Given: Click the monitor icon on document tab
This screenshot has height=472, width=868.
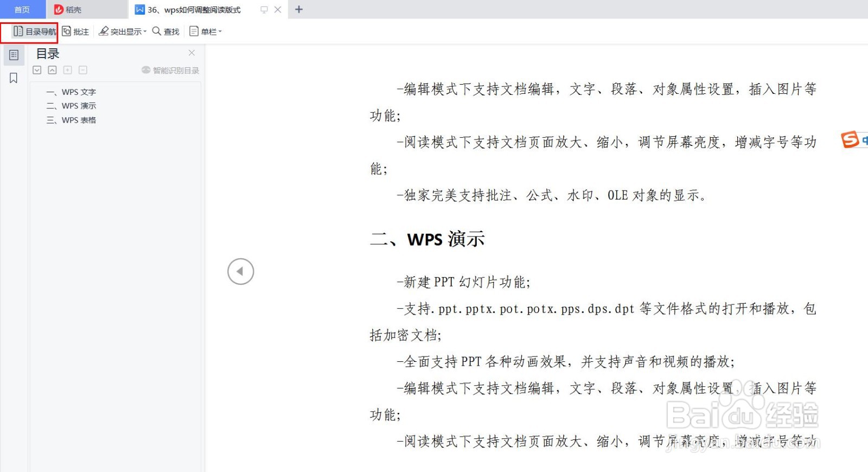Looking at the screenshot, I should click(x=264, y=9).
